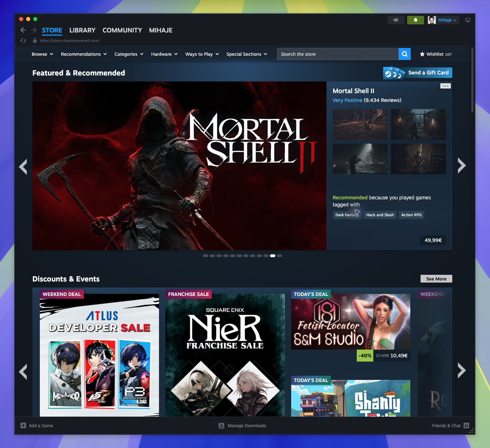This screenshot has width=490, height=448.
Task: Click See More in Discounts & Events
Action: pos(436,279)
